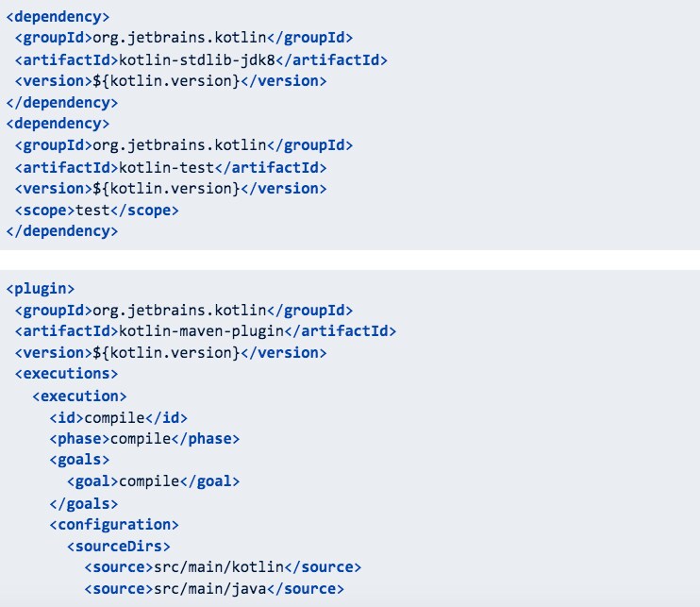Click the compile phase line
Image resolution: width=700 pixels, height=607 pixels.
click(x=144, y=439)
